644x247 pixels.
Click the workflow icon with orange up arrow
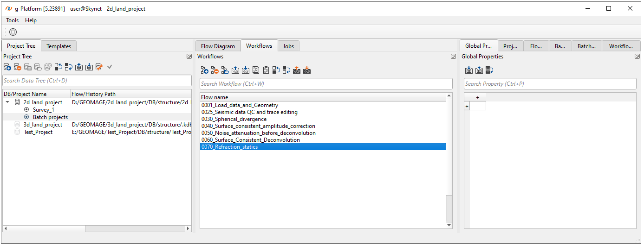coord(296,70)
